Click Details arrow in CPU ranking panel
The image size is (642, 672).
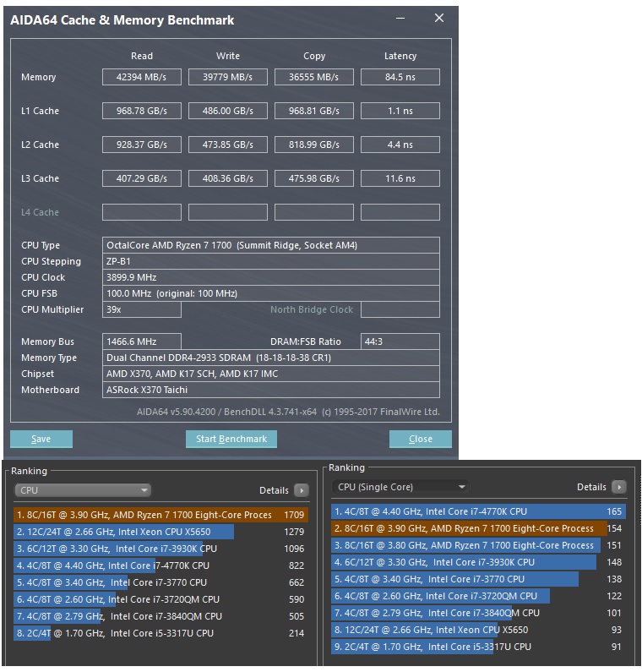(302, 490)
